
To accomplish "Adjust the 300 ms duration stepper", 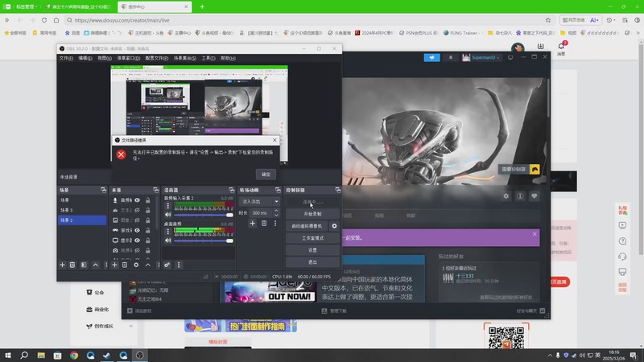I will [x=276, y=213].
